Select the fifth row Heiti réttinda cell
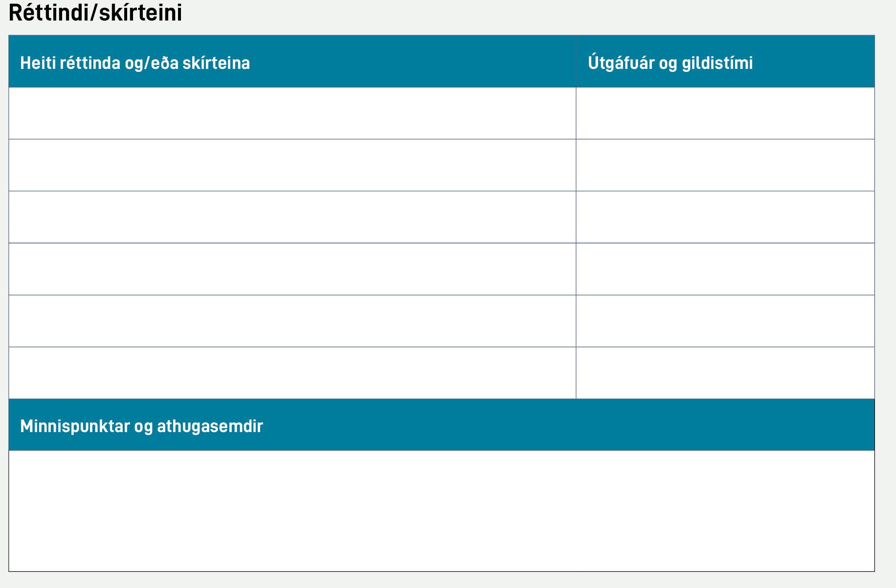 click(292, 321)
